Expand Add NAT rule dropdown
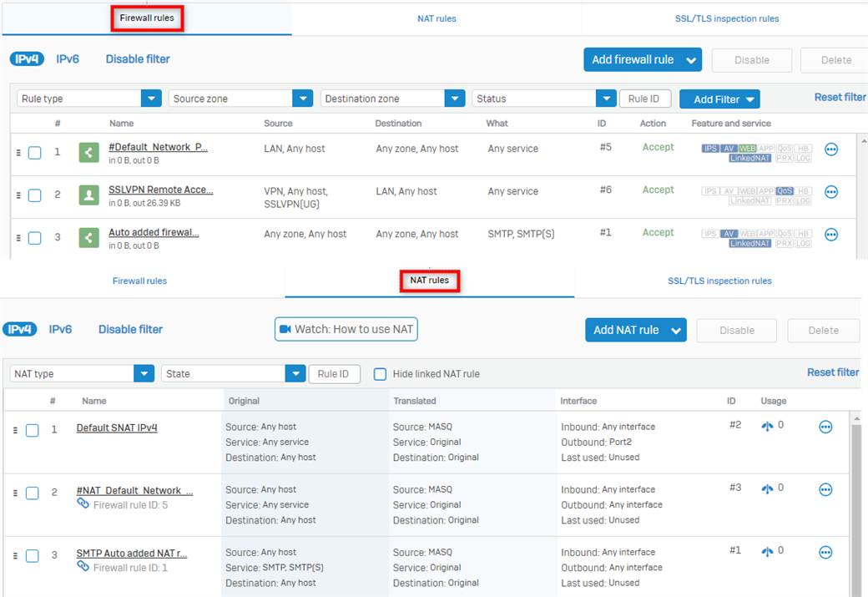 676,330
